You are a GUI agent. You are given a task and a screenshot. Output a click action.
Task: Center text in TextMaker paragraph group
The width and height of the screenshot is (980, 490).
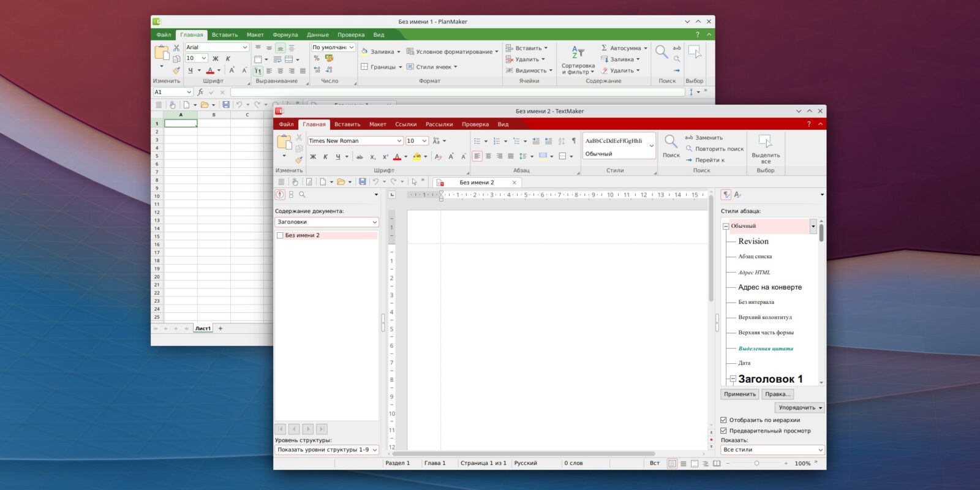pos(488,156)
